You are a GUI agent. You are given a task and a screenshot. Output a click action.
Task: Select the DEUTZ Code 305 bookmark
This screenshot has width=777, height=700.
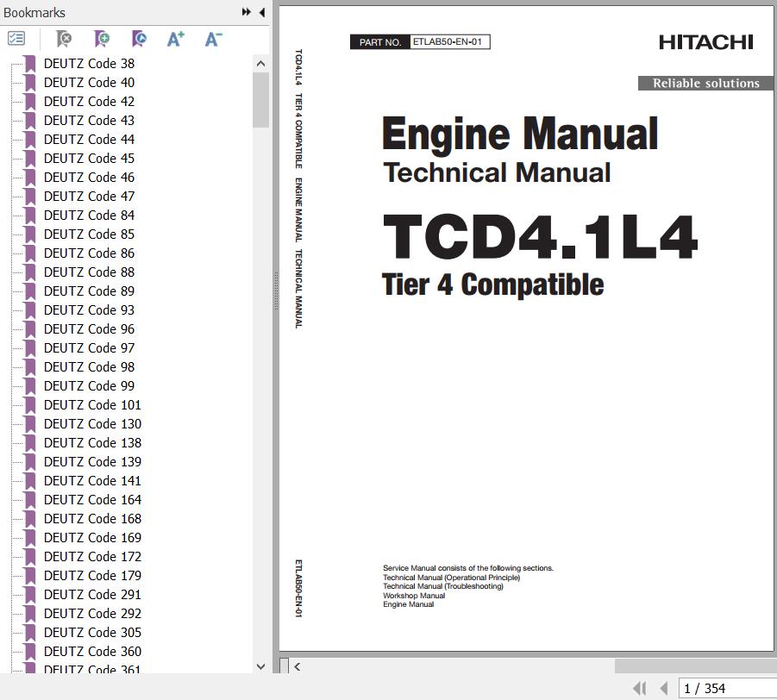[92, 632]
